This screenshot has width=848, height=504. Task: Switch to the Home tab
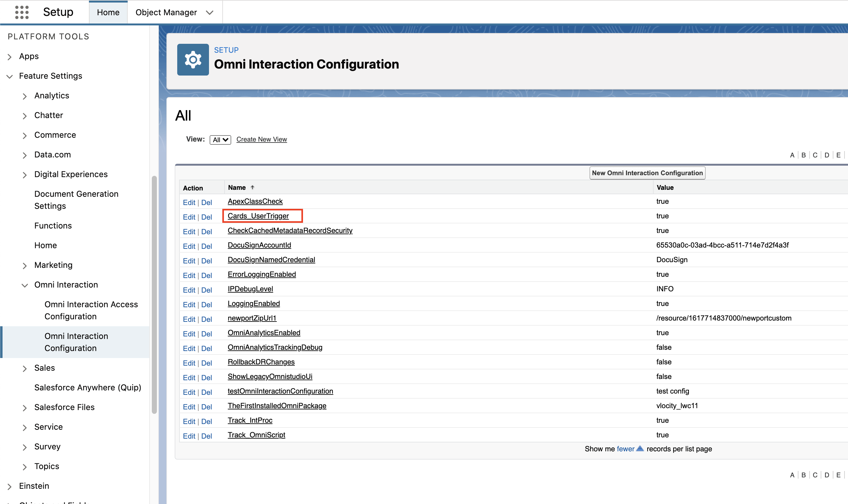pos(108,13)
